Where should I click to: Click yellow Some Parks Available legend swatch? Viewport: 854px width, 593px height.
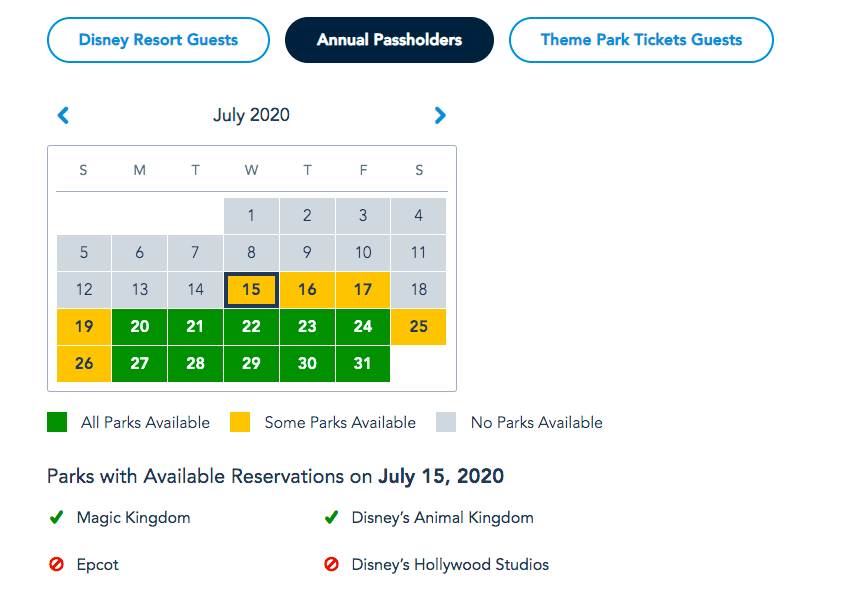tap(241, 422)
